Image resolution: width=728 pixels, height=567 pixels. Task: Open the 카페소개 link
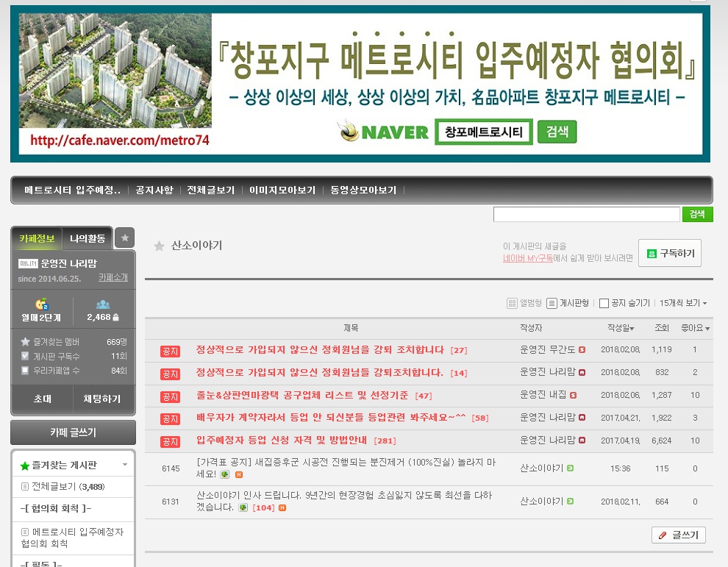coord(113,277)
